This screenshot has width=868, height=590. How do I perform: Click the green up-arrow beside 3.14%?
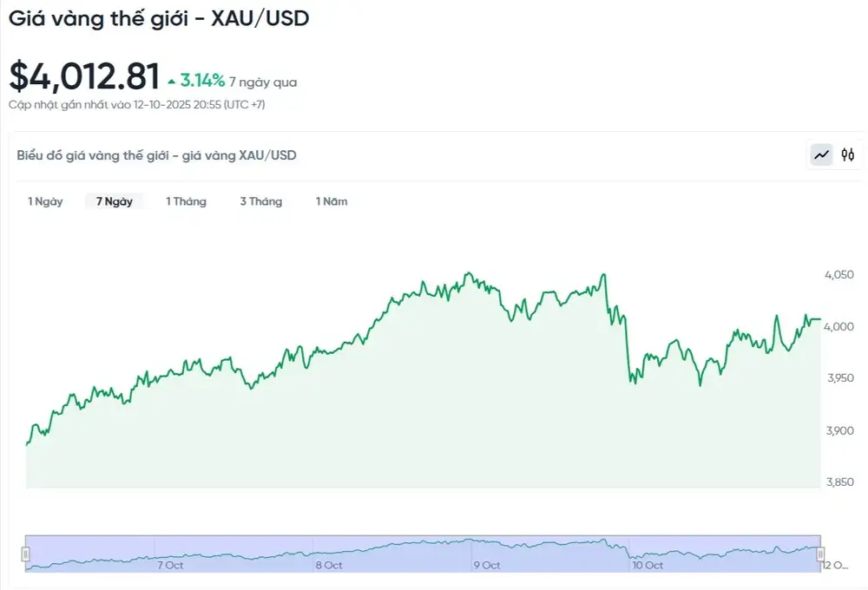(x=173, y=82)
